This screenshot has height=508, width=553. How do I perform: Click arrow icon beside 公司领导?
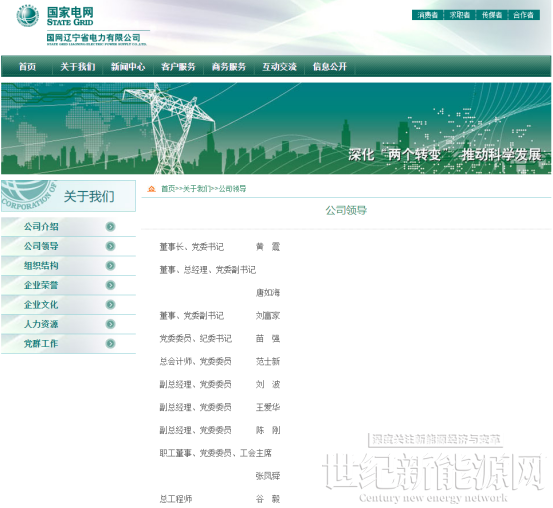pyautogui.click(x=110, y=246)
